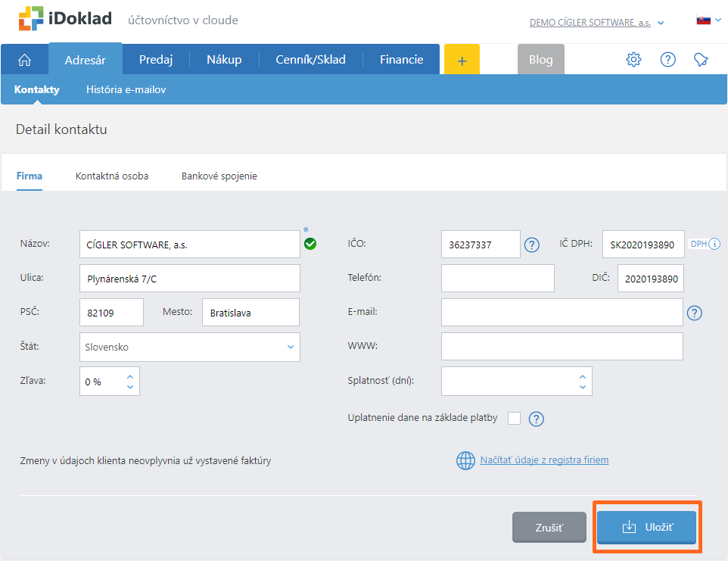Open the Predaj menu
This screenshot has width=728, height=561.
156,60
